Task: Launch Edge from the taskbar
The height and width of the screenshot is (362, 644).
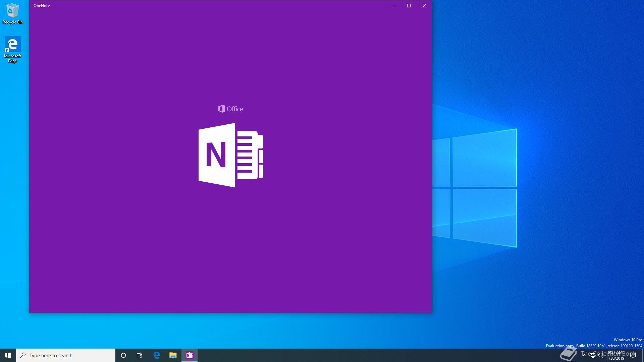Action: click(x=157, y=355)
